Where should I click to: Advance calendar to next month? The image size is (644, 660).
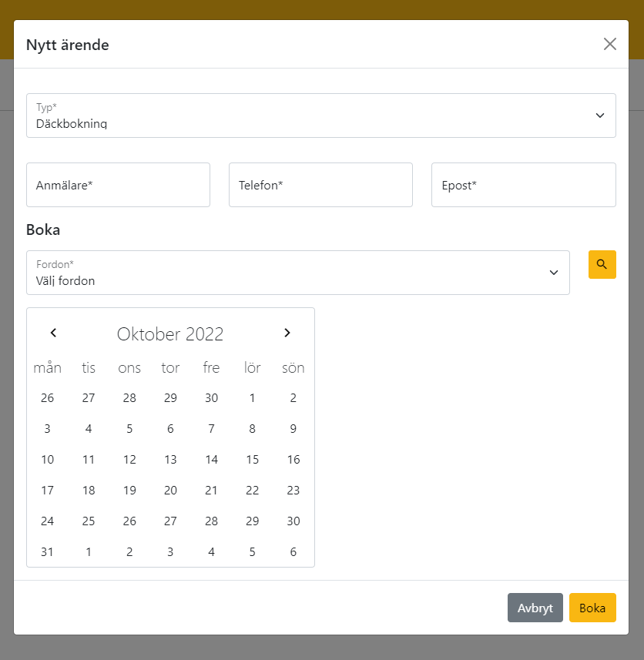(x=287, y=333)
